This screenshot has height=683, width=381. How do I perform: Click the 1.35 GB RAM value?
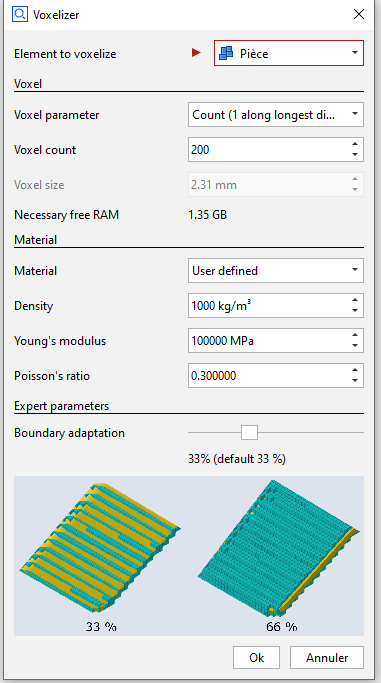coord(207,215)
